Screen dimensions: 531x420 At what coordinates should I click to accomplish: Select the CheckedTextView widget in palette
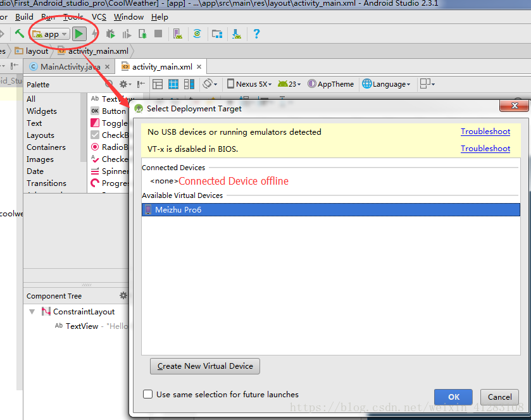click(109, 159)
